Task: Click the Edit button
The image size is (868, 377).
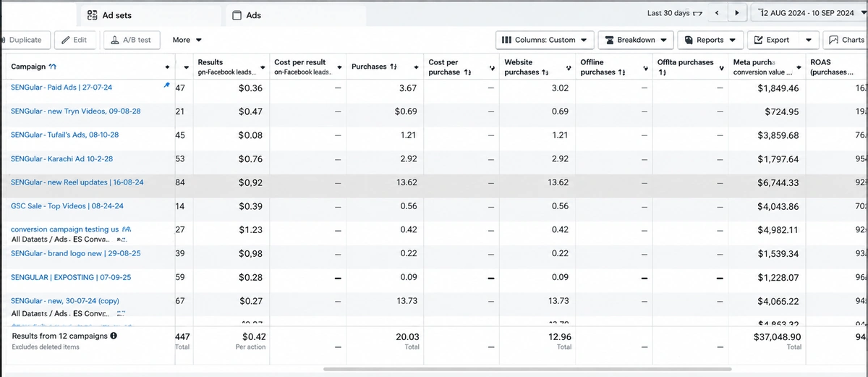Action: tap(75, 40)
